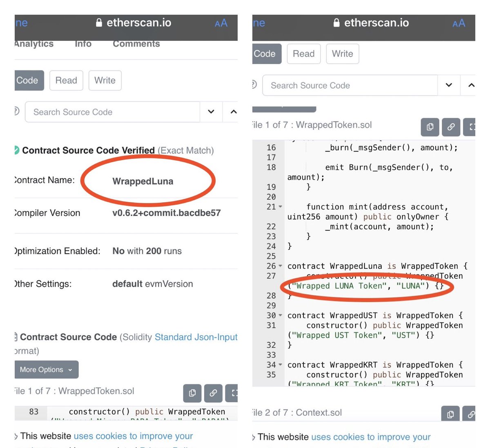Screen dimensions: 490x448
Task: Tap the lock icon beside etherscan.io in right screenshot
Action: click(336, 22)
